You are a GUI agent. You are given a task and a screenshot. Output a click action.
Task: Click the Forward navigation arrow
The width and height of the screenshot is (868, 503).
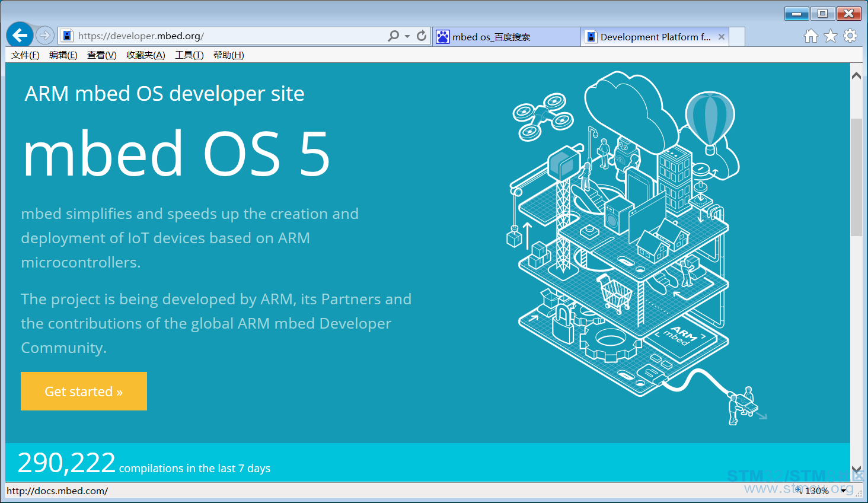tap(44, 36)
